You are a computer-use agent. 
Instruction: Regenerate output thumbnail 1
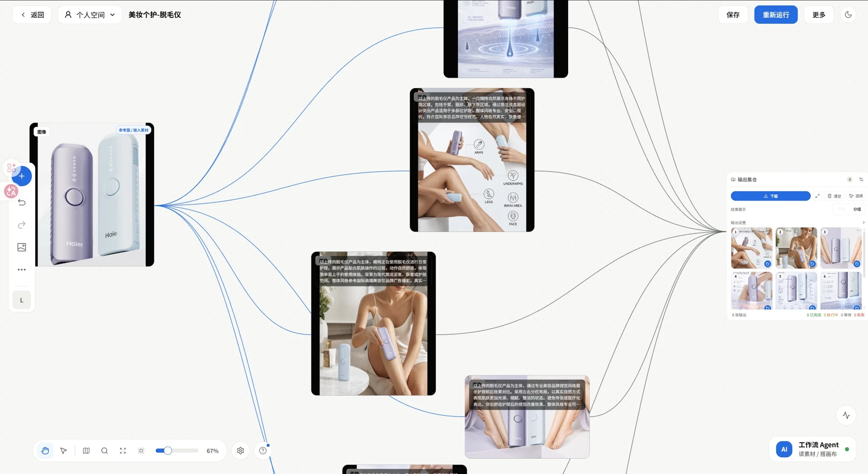(x=768, y=264)
